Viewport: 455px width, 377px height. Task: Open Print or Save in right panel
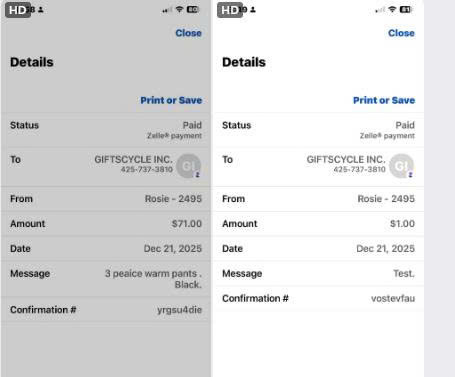pos(384,100)
